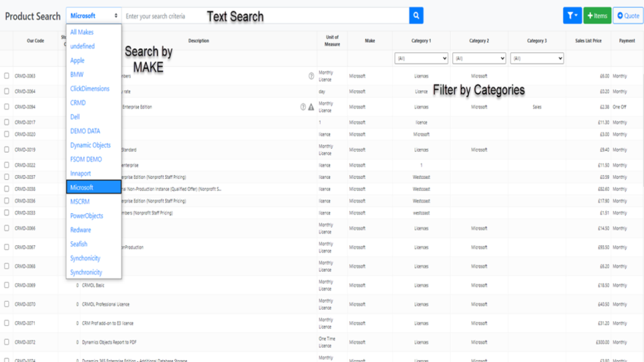Tick the checkbox for CRMD-0036
Viewport: 644px width, 362px height.
[7, 200]
